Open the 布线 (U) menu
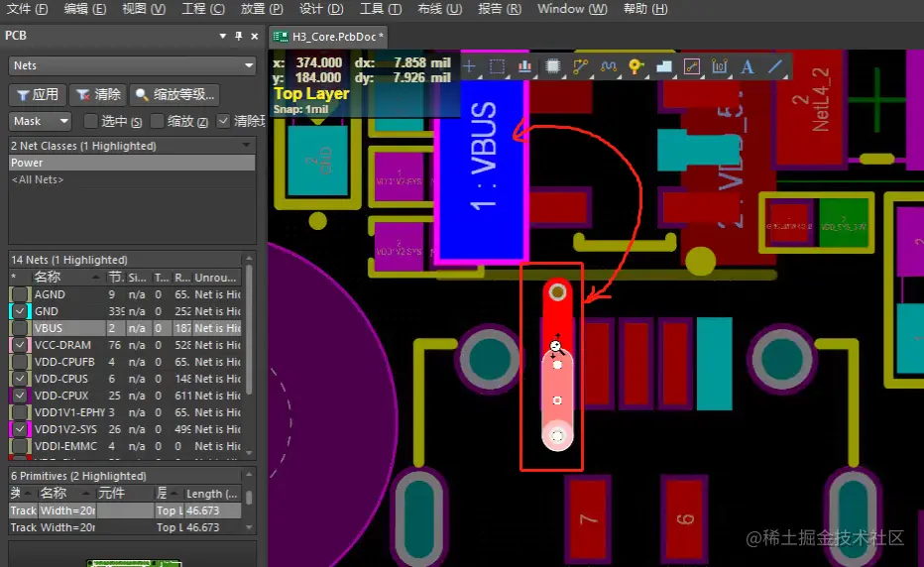 coord(439,9)
